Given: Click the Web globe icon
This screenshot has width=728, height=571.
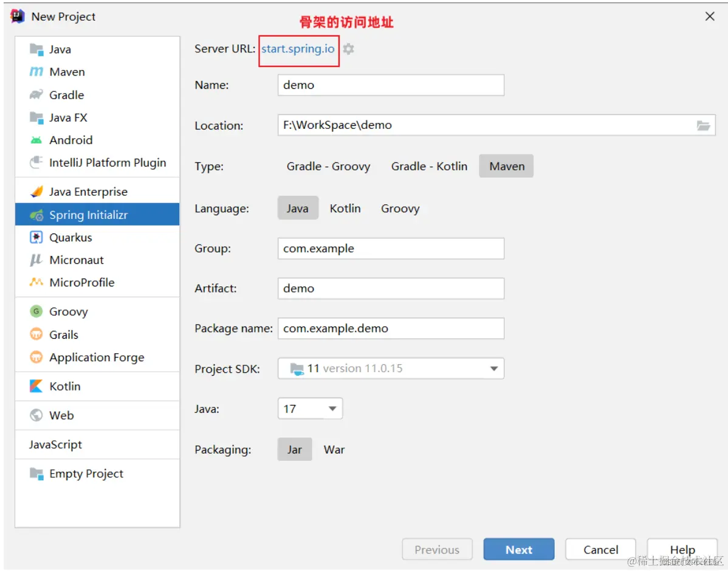Looking at the screenshot, I should click(x=36, y=415).
